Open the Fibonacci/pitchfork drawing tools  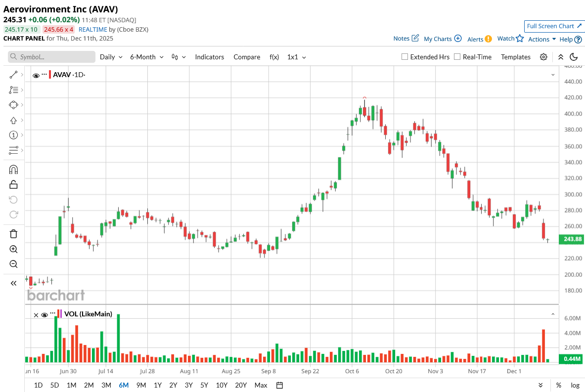coord(13,90)
